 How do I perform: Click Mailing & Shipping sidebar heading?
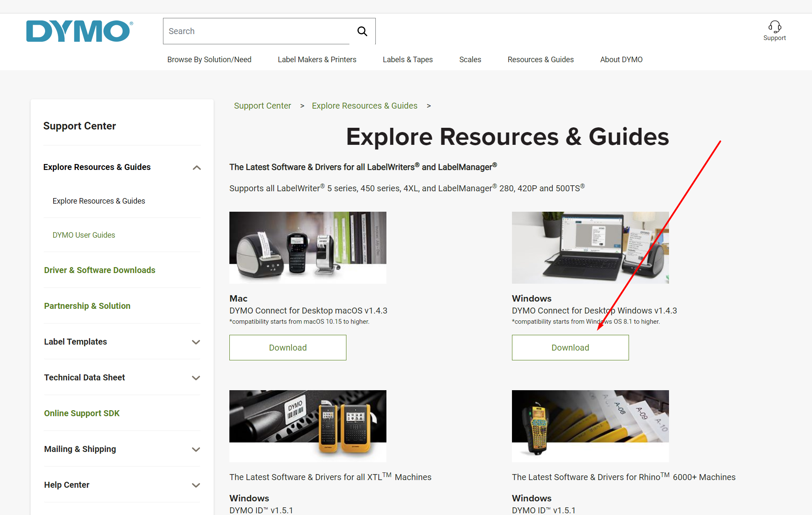pos(80,449)
